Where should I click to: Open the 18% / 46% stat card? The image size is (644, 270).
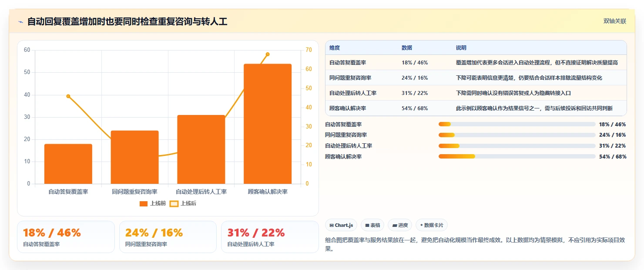pyautogui.click(x=66, y=237)
